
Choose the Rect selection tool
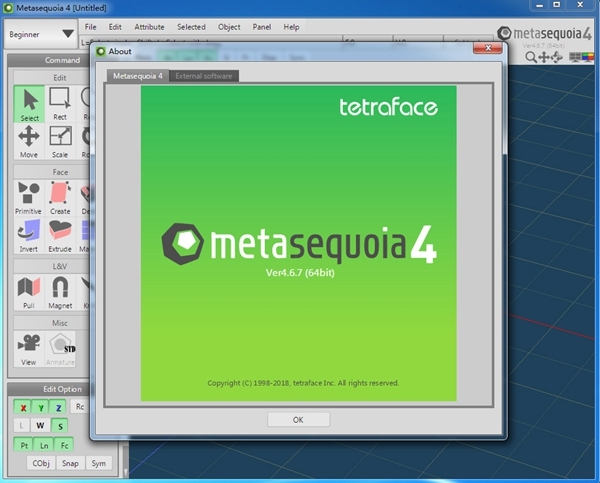pyautogui.click(x=60, y=104)
